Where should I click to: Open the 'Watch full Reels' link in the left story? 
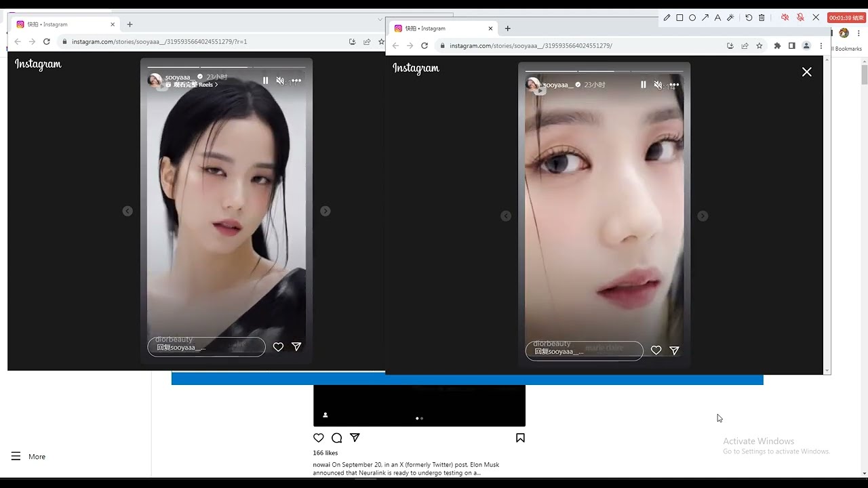pyautogui.click(x=191, y=85)
